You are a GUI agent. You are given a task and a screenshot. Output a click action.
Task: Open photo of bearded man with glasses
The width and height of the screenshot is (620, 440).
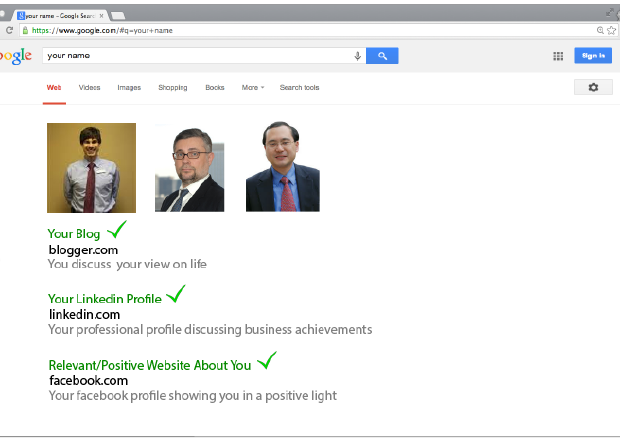[x=189, y=168]
